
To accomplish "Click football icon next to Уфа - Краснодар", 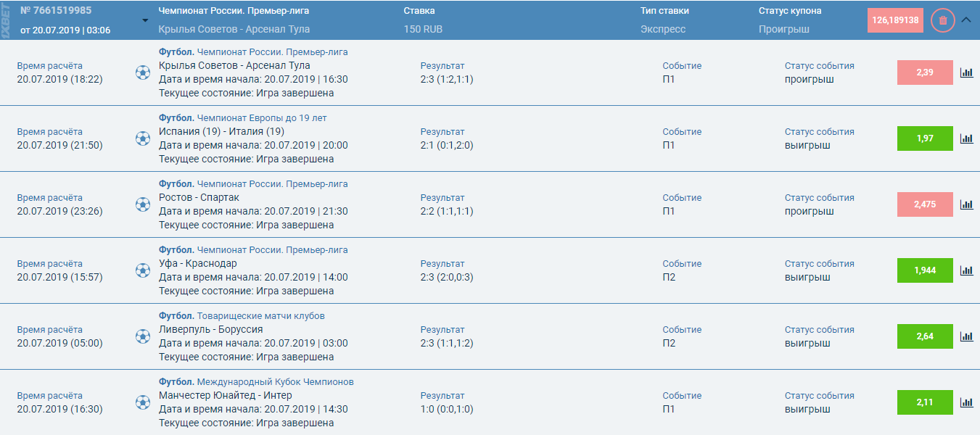I will (143, 270).
